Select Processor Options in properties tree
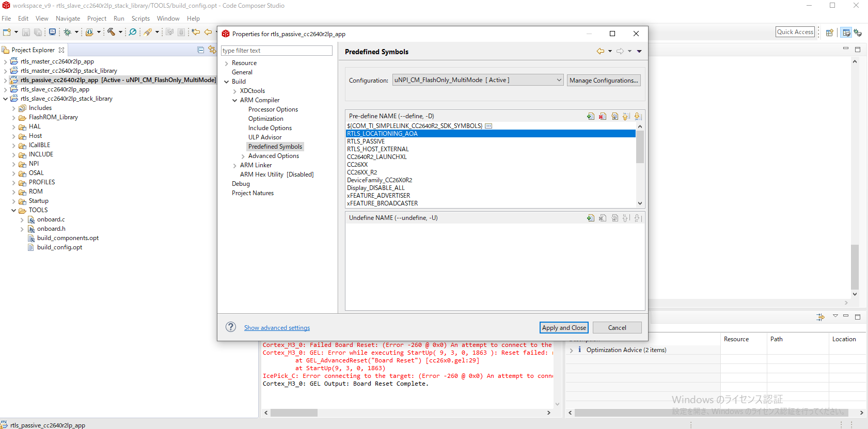 click(273, 109)
